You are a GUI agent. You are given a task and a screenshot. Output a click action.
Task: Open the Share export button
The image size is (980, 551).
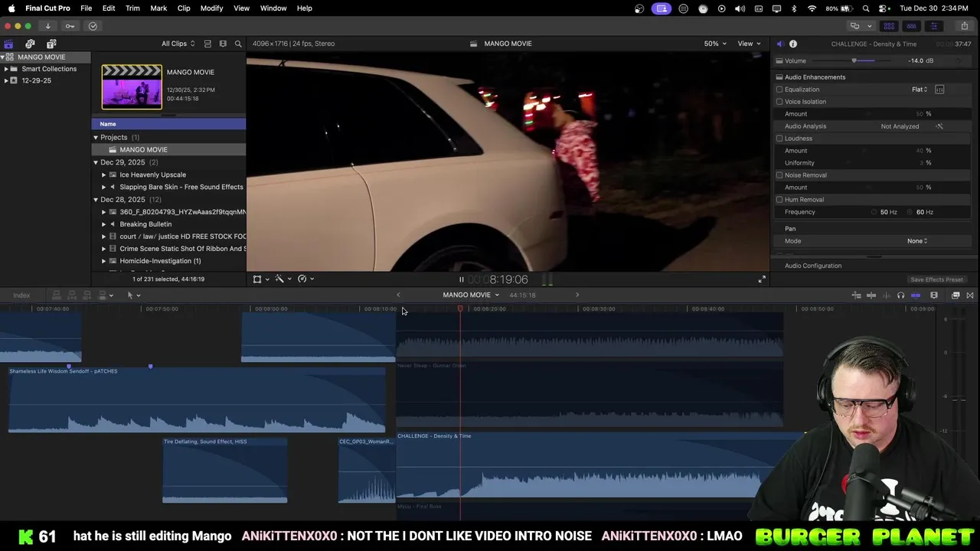964,26
